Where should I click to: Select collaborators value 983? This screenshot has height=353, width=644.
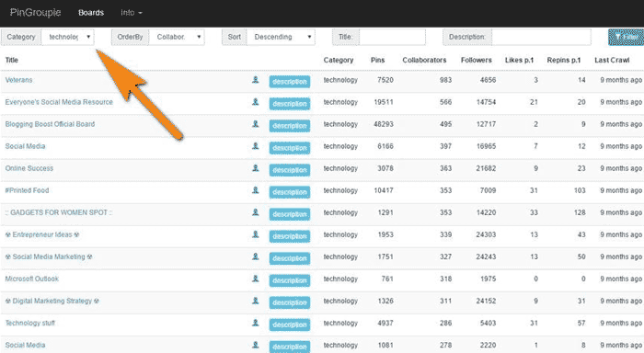pyautogui.click(x=445, y=80)
